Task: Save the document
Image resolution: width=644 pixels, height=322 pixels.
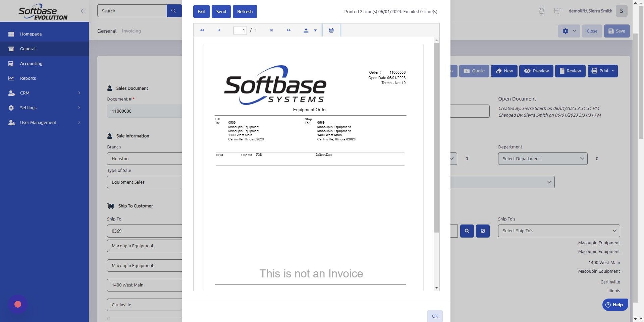Action: click(x=617, y=31)
